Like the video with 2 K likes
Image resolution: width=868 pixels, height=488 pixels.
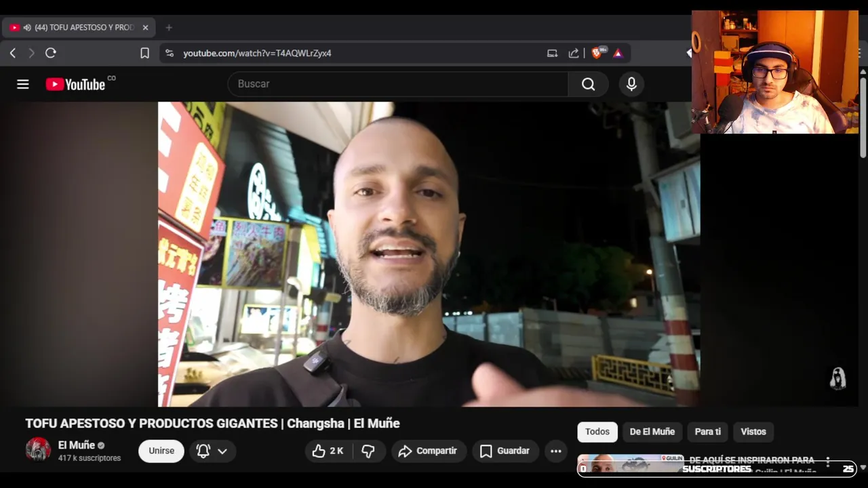[x=328, y=451]
